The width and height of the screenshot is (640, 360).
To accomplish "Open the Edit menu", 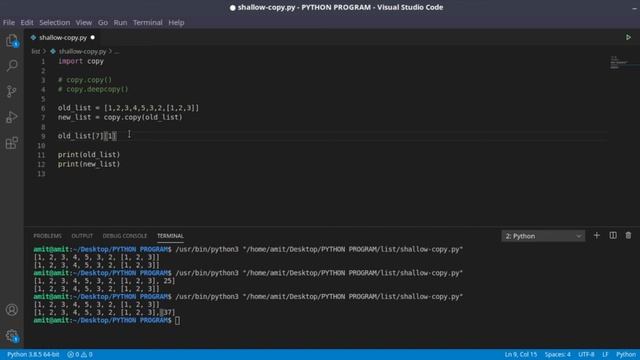I will [27, 22].
